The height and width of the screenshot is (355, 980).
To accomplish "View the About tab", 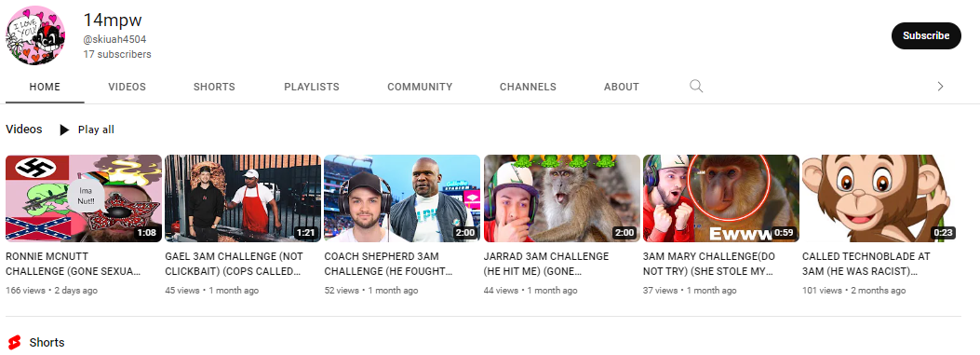I will pos(622,87).
